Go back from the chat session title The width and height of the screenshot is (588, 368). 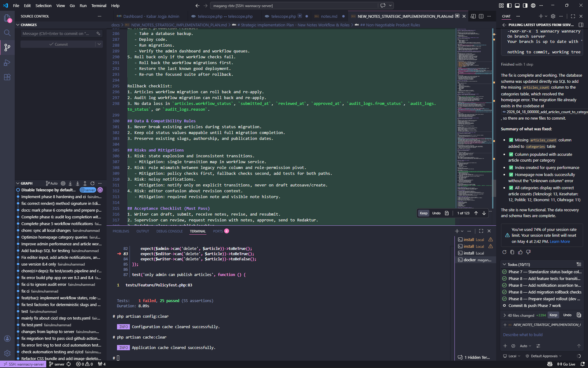(504, 25)
